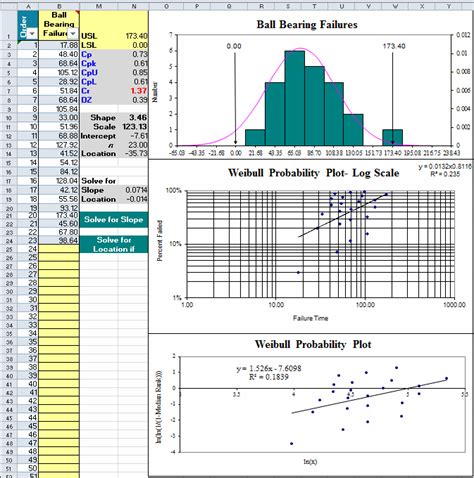Click row header 25

(9, 249)
